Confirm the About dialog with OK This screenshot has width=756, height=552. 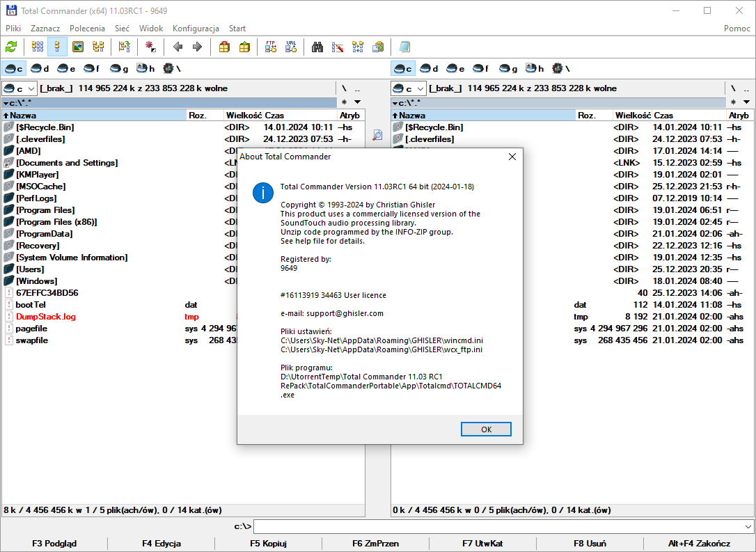coord(486,429)
